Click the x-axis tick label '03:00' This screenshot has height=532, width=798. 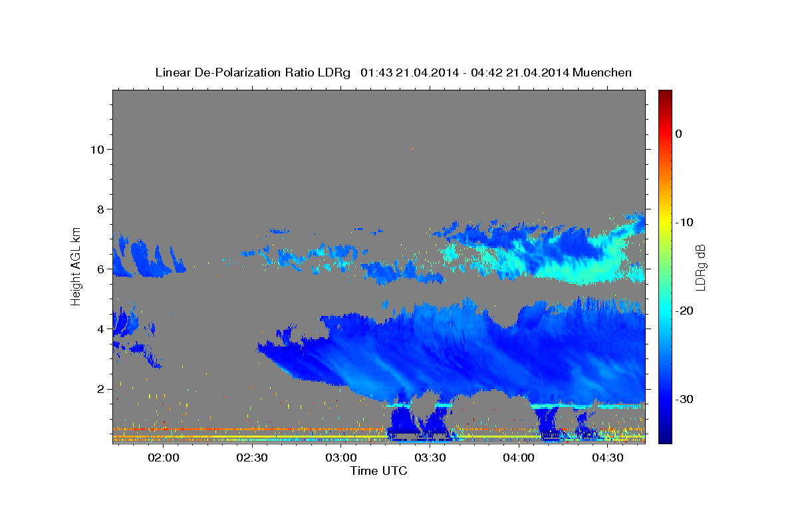[340, 458]
